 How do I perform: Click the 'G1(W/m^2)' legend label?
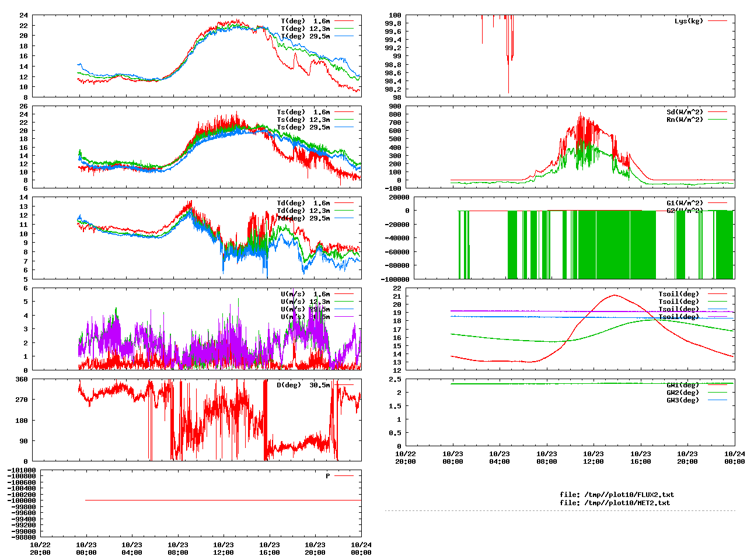pos(685,203)
